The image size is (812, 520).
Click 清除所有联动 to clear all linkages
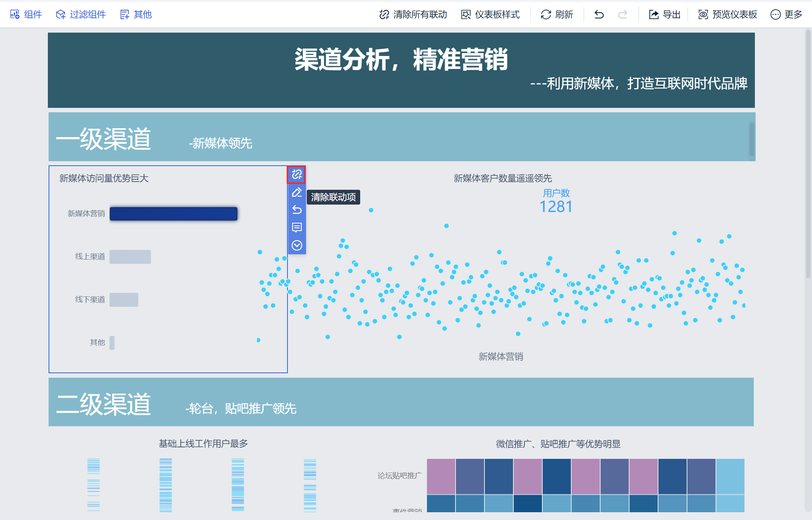tap(413, 14)
